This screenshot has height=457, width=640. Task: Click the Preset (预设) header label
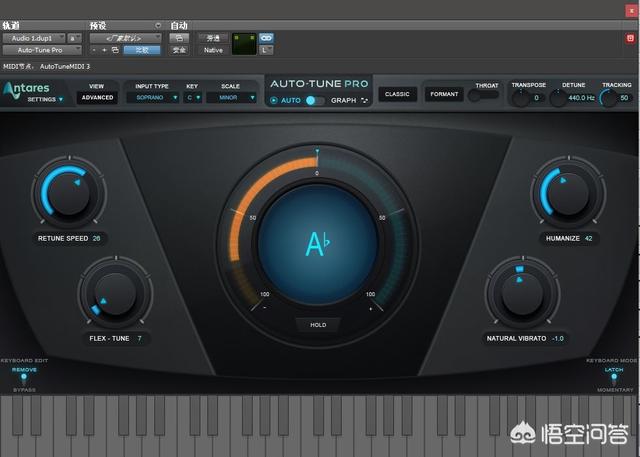click(x=98, y=26)
